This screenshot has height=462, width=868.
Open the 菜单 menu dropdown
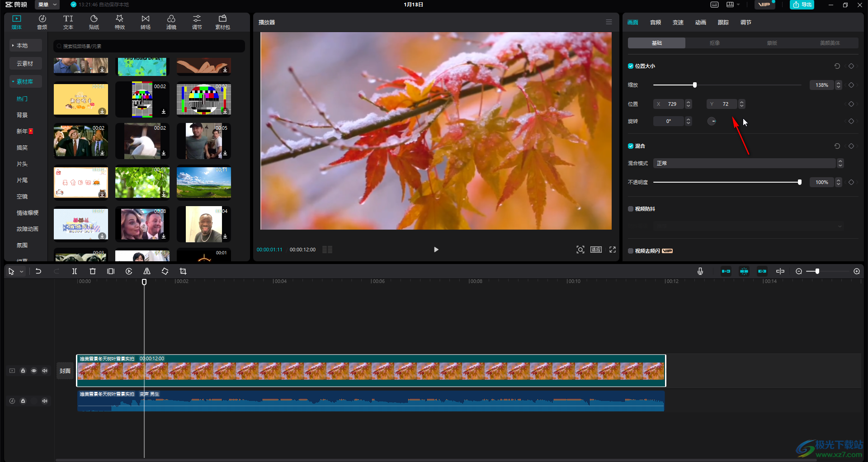47,5
